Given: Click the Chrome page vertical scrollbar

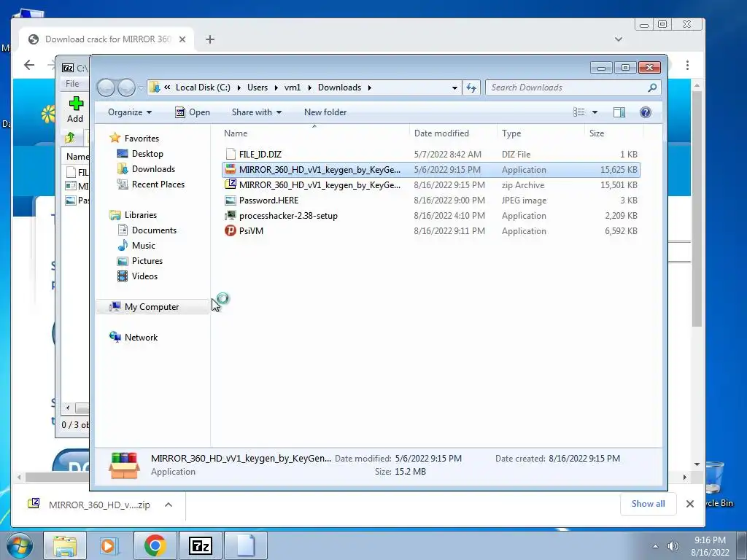Looking at the screenshot, I should pyautogui.click(x=697, y=209).
